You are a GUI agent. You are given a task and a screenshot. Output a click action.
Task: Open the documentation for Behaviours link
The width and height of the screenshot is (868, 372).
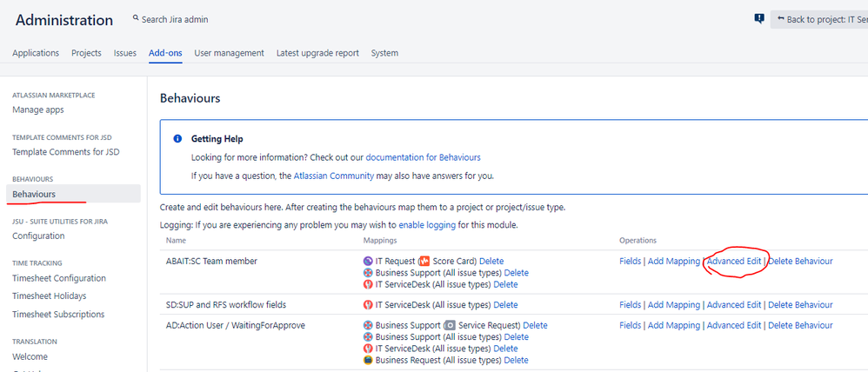click(423, 157)
